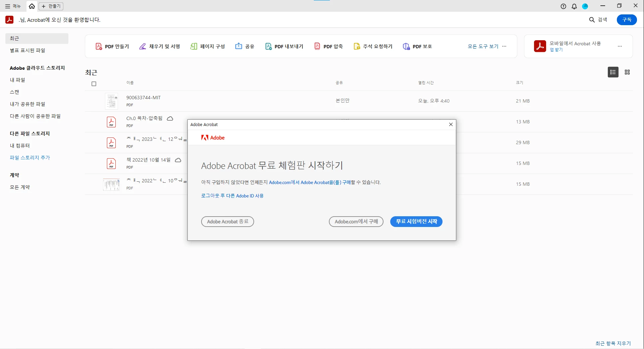
Task: Click the Adobe.com에서 Adobe Acrobat 구매 link
Action: click(310, 182)
